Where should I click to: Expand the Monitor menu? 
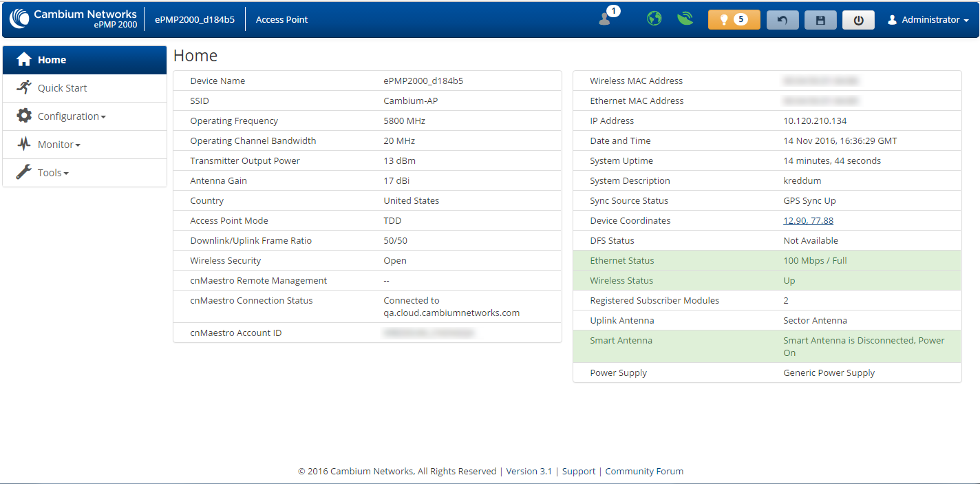58,145
